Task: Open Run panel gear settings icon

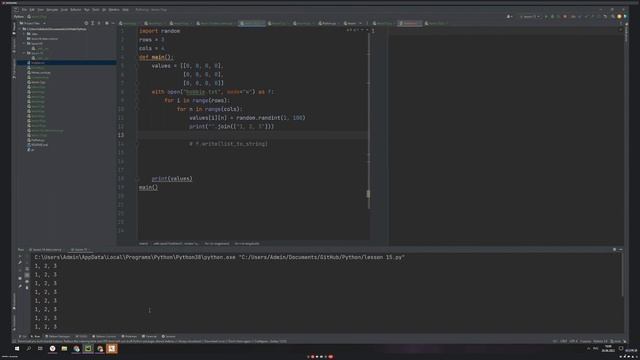Action: click(x=614, y=249)
